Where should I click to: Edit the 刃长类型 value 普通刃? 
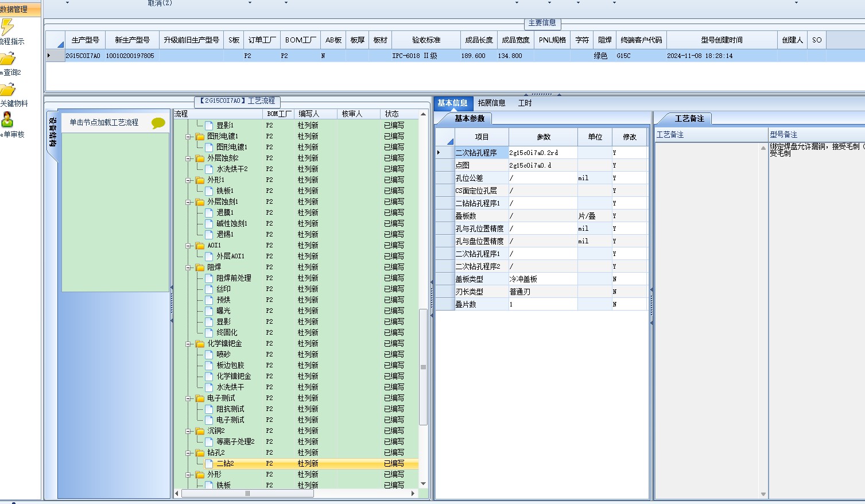pos(543,292)
